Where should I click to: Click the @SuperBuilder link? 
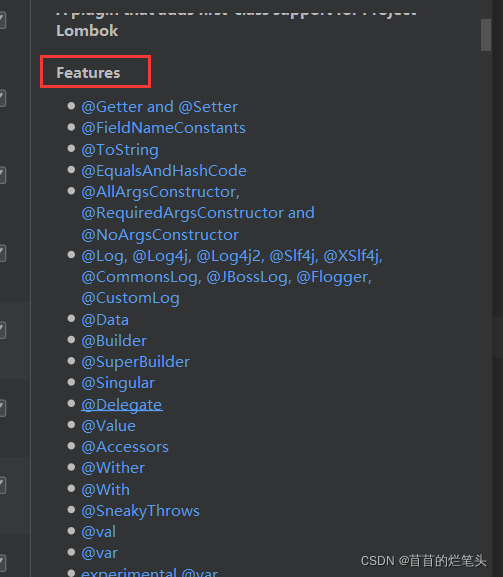(135, 362)
